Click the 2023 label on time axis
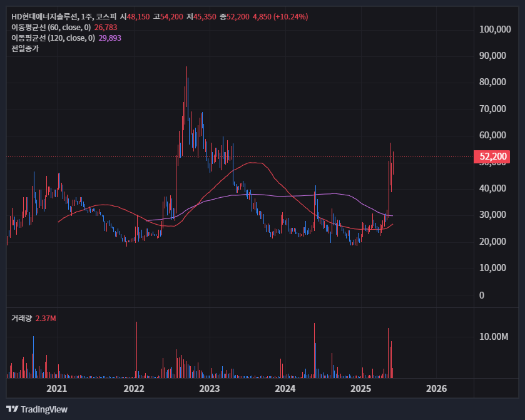The image size is (525, 420). (x=210, y=389)
